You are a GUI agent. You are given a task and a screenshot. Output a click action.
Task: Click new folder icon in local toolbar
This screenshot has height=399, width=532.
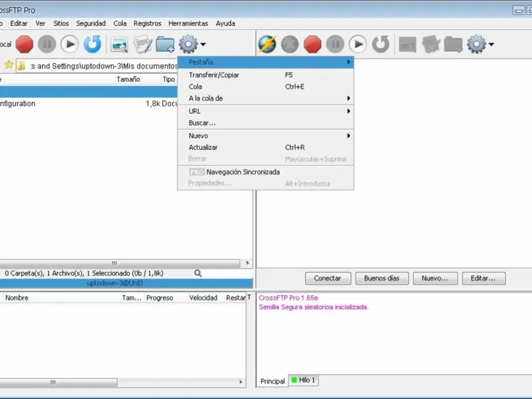165,45
